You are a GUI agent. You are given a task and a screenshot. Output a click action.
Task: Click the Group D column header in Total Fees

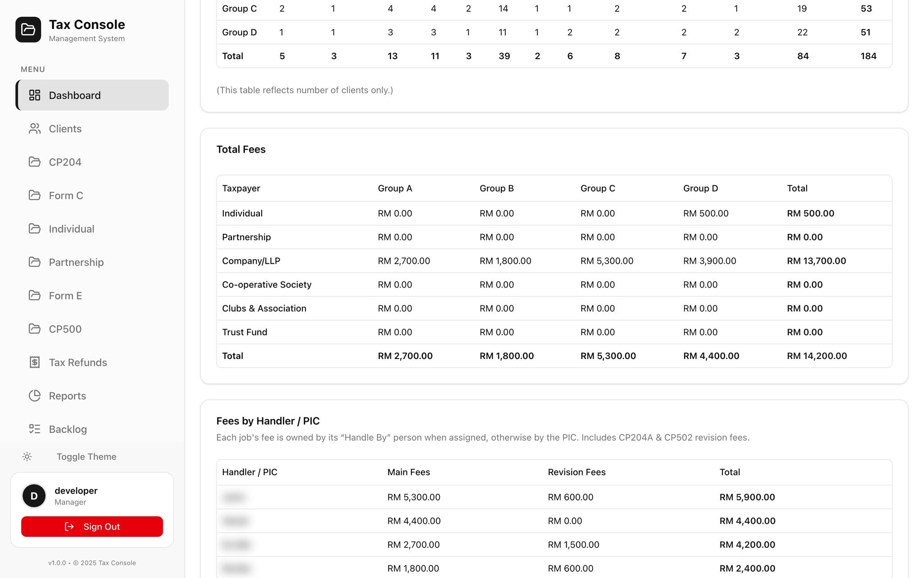tap(700, 188)
